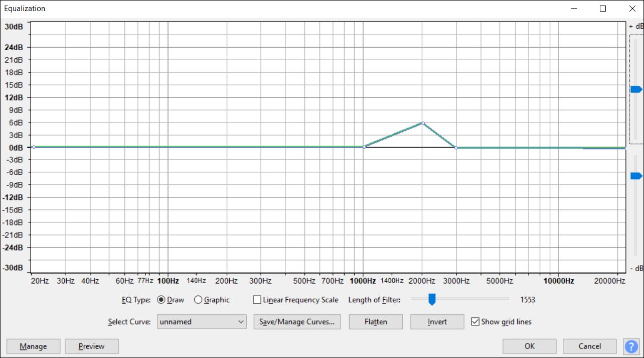Open the Manage menu
Image resolution: width=644 pixels, height=358 pixels.
click(33, 346)
